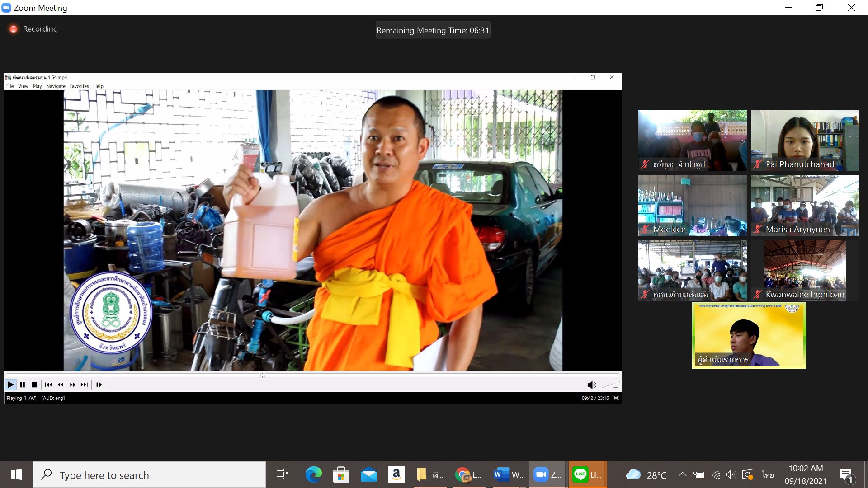Screen dimensions: 868x488
Task: Click the fast forward button
Action: (72, 385)
